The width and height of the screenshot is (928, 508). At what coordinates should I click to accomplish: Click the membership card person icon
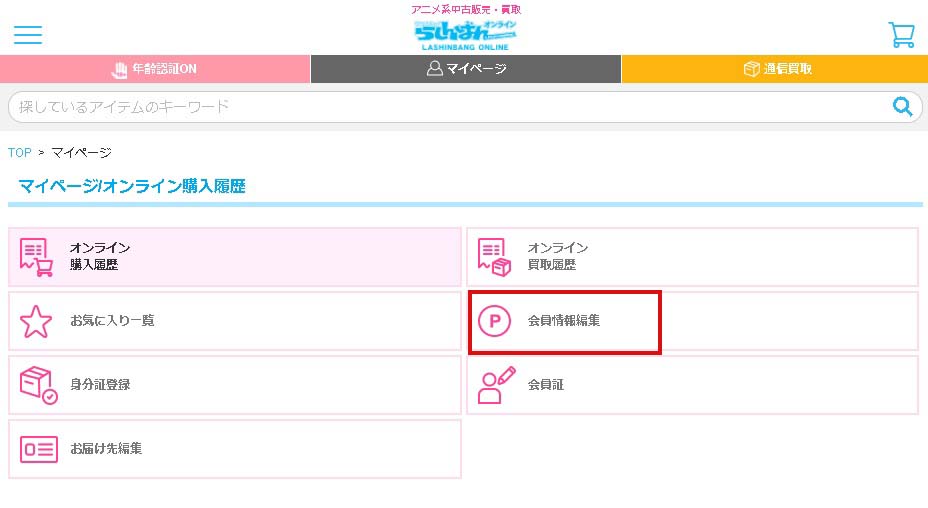(496, 385)
